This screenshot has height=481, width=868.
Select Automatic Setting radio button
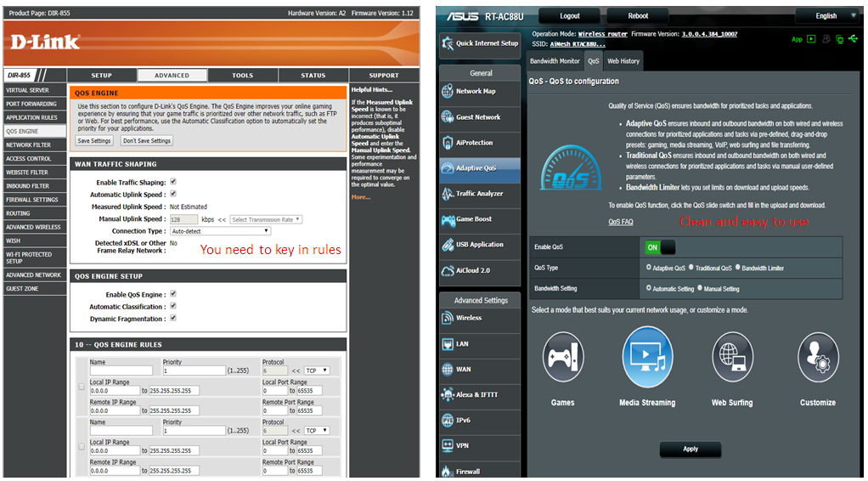point(649,288)
